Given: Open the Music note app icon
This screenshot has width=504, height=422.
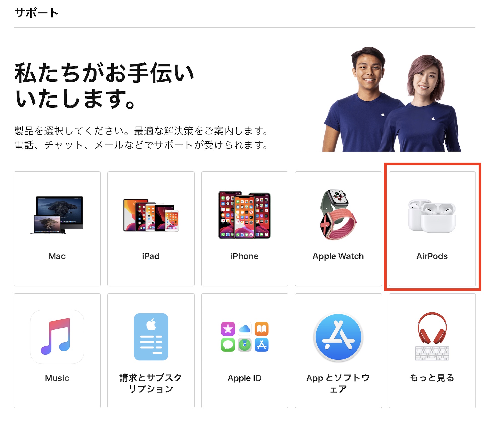Looking at the screenshot, I should click(57, 337).
